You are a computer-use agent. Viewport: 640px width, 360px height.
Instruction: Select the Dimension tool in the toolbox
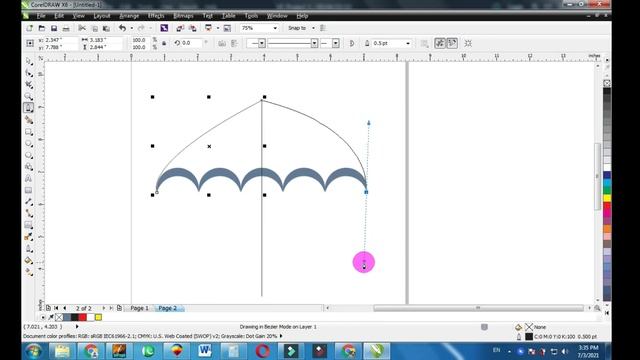29,202
